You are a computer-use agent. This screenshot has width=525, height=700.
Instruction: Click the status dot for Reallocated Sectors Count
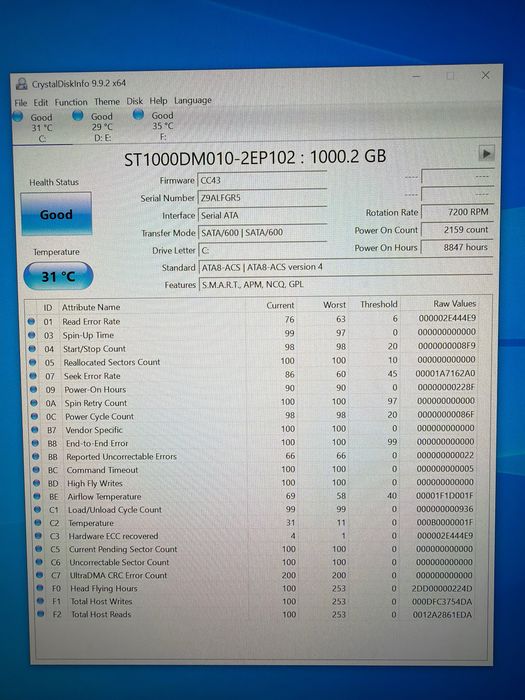[x=32, y=362]
